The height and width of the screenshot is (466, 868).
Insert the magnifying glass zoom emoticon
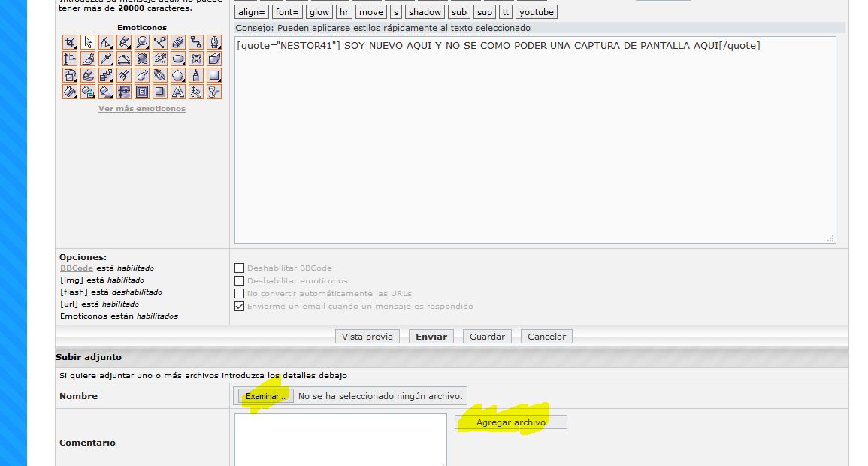[142, 42]
